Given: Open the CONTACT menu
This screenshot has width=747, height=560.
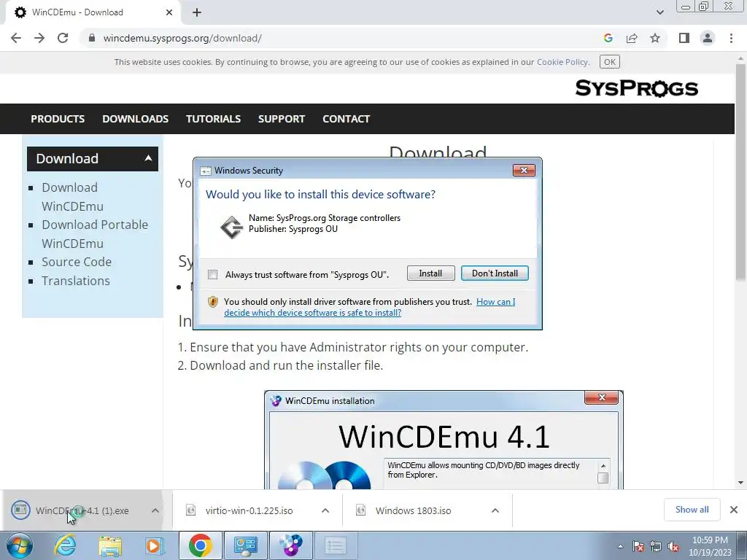Looking at the screenshot, I should [x=347, y=119].
